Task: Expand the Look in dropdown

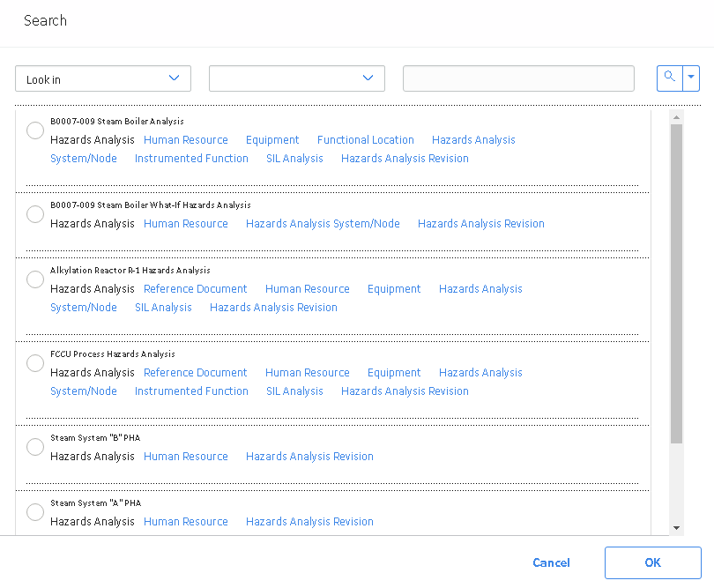Action: pos(103,78)
